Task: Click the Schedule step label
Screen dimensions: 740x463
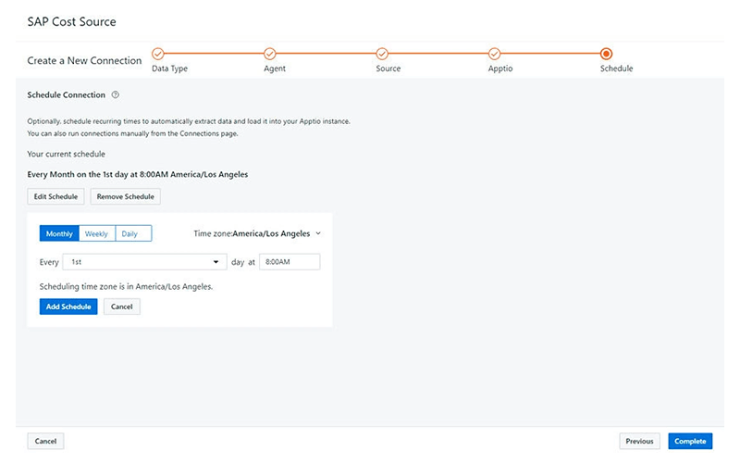Action: 616,68
